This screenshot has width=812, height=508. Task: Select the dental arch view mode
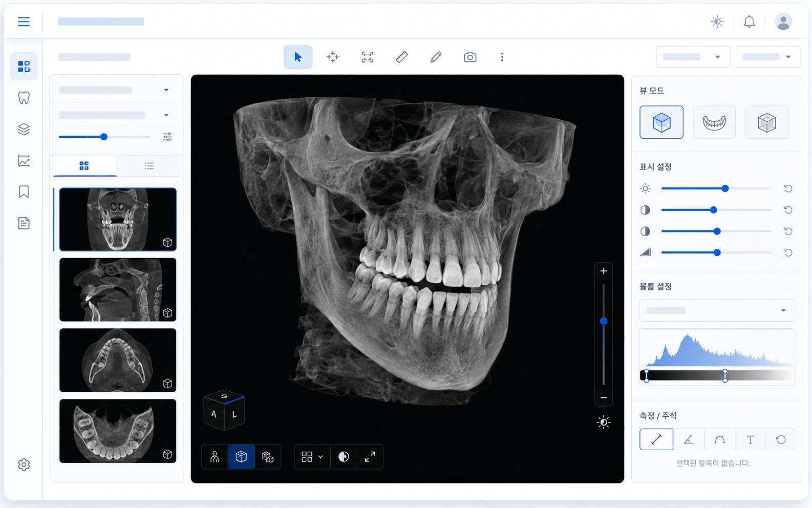714,122
